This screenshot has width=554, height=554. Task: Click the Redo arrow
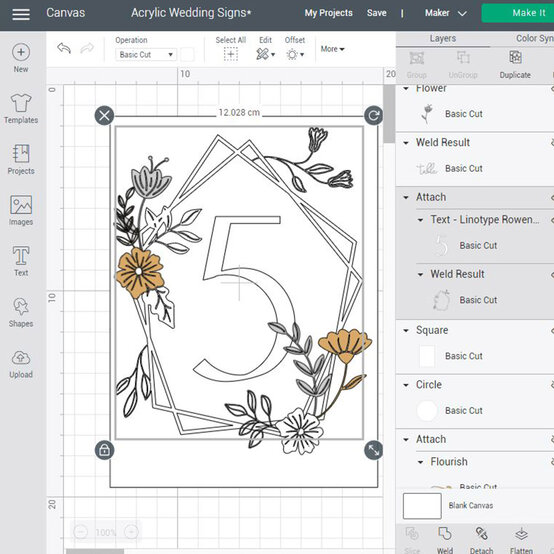tap(87, 48)
